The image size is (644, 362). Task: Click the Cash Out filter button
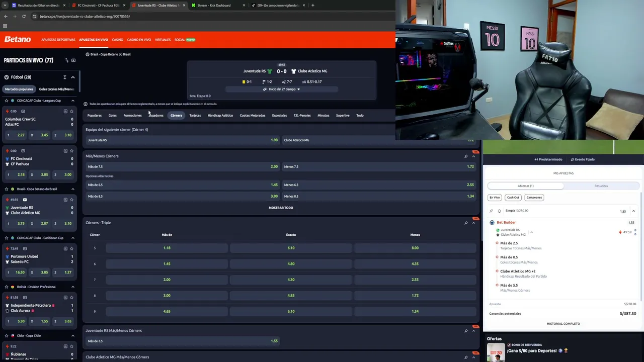[513, 198]
